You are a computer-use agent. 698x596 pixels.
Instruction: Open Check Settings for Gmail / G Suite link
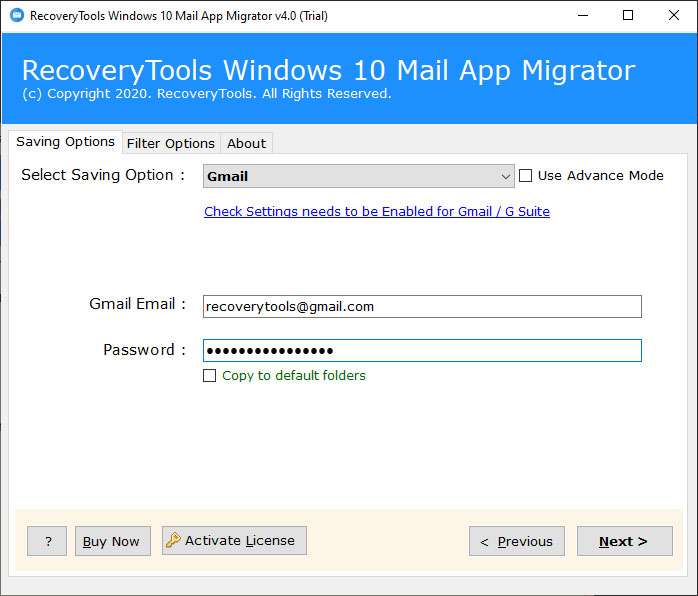coord(377,211)
